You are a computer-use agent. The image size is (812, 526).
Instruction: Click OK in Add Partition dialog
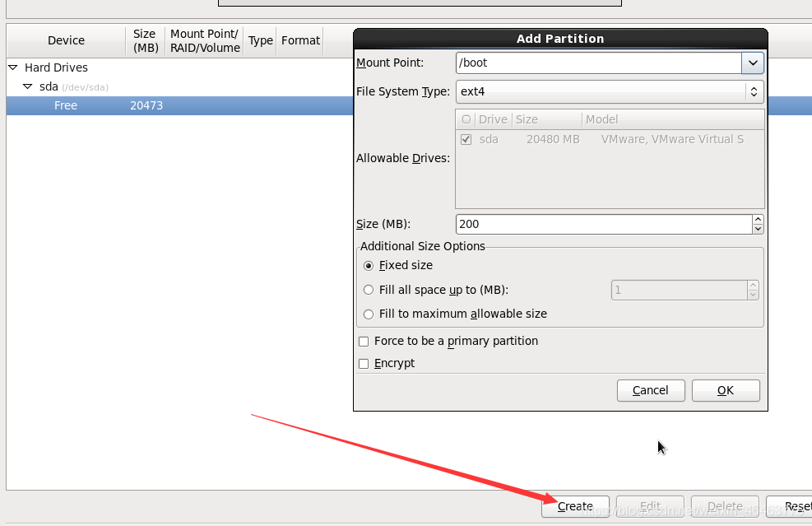point(726,390)
